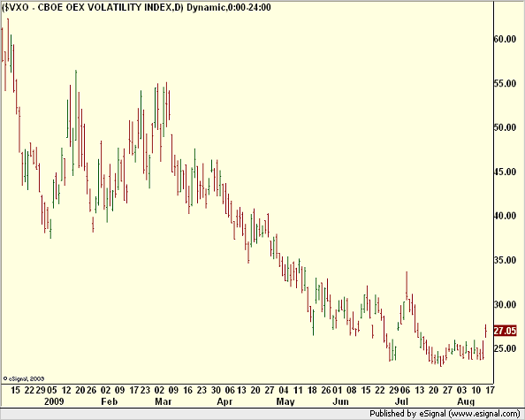The height and width of the screenshot is (420, 525).
Task: Click the 30.00 price axis label
Action: tap(506, 304)
